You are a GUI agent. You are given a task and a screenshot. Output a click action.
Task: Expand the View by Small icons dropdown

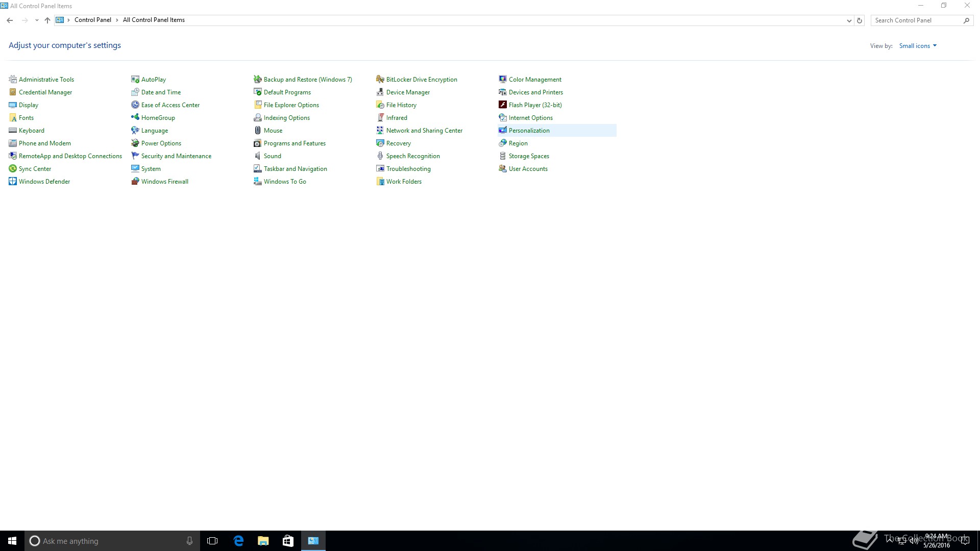tap(918, 46)
